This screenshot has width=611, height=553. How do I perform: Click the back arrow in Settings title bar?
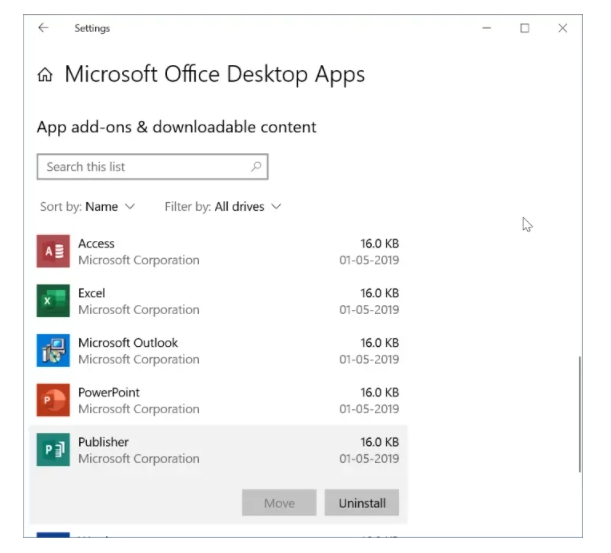(43, 28)
